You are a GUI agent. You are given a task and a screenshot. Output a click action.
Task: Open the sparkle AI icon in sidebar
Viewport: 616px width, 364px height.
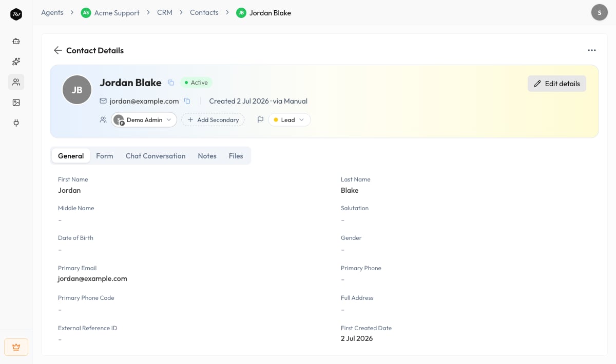pyautogui.click(x=16, y=62)
